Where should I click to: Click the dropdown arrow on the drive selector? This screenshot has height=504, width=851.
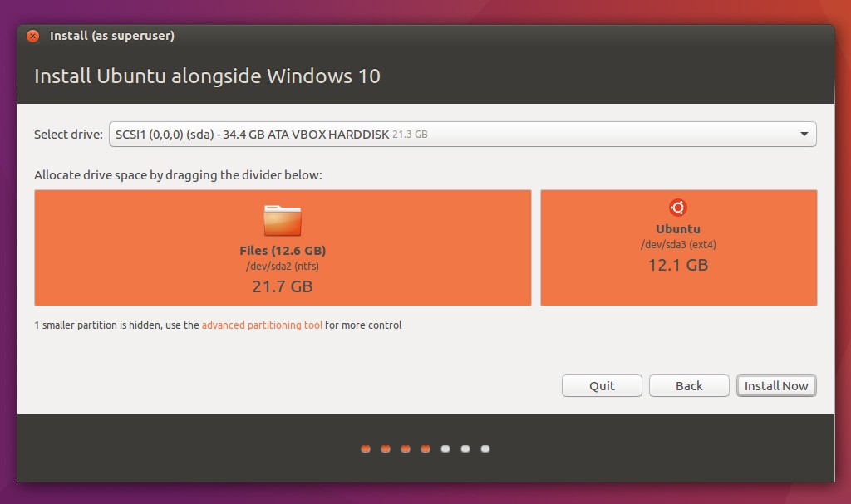(x=803, y=134)
